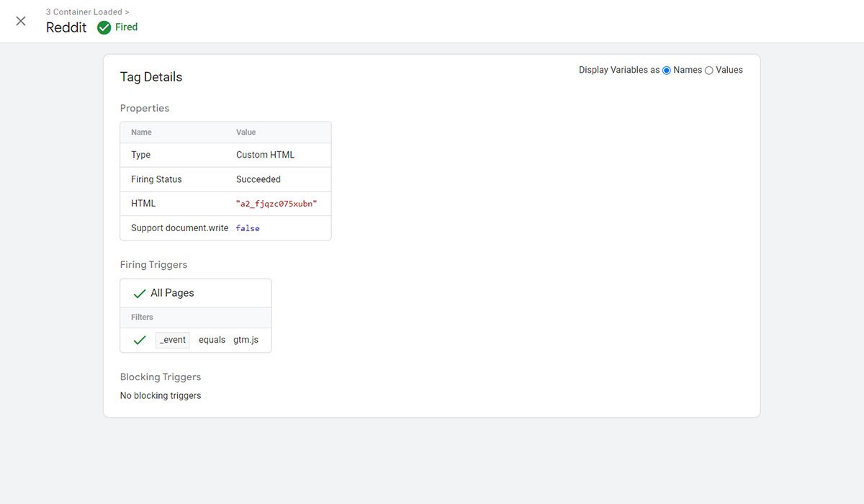This screenshot has height=504, width=864.
Task: Click the false value for Support document.write
Action: 248,228
